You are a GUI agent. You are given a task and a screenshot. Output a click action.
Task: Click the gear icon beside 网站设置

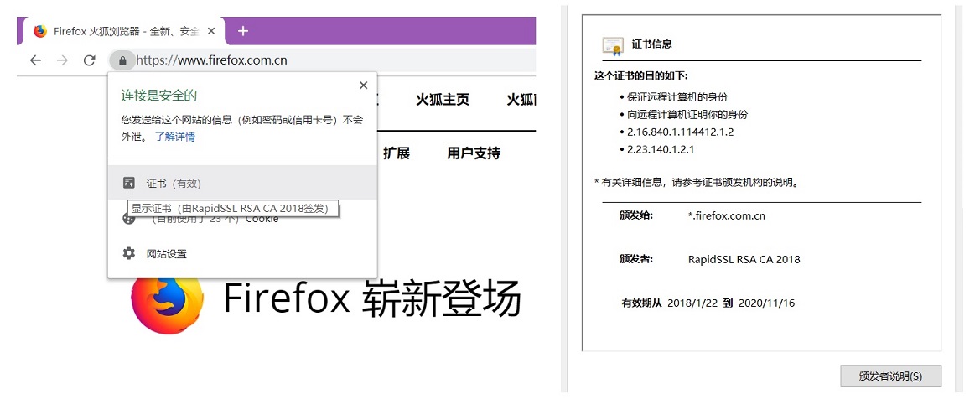click(129, 253)
